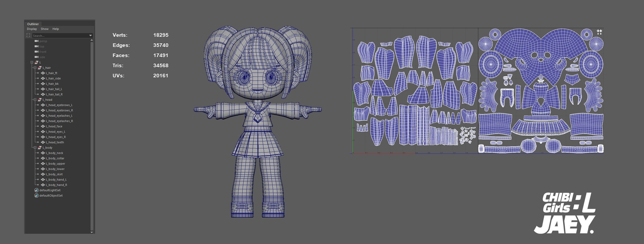This screenshot has width=644, height=244.
Task: Select the L_head_eyebrows_R node
Action: (x=59, y=110)
